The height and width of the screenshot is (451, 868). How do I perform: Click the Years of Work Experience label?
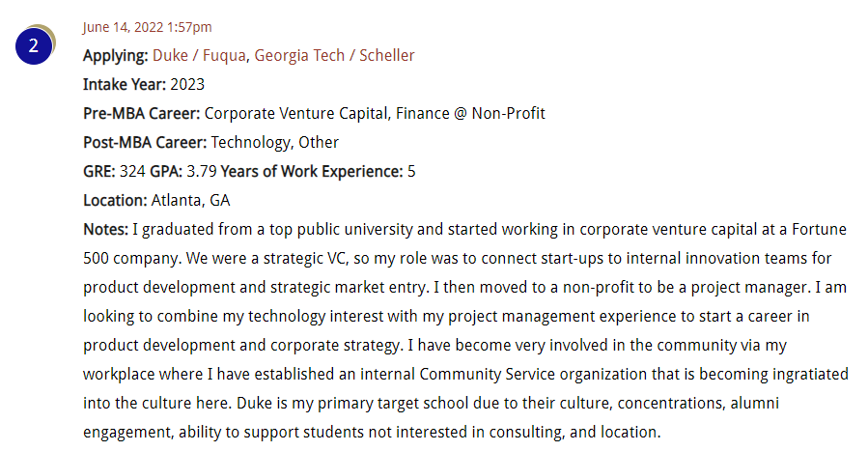tap(312, 172)
